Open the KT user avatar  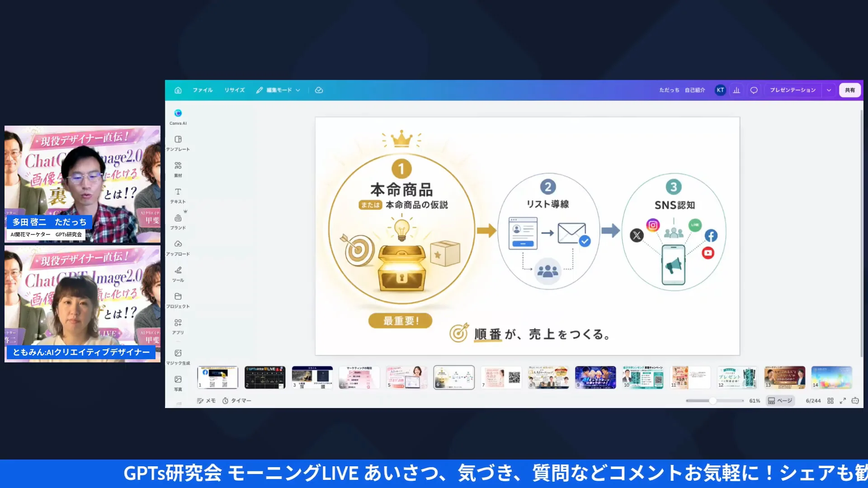[x=720, y=90]
